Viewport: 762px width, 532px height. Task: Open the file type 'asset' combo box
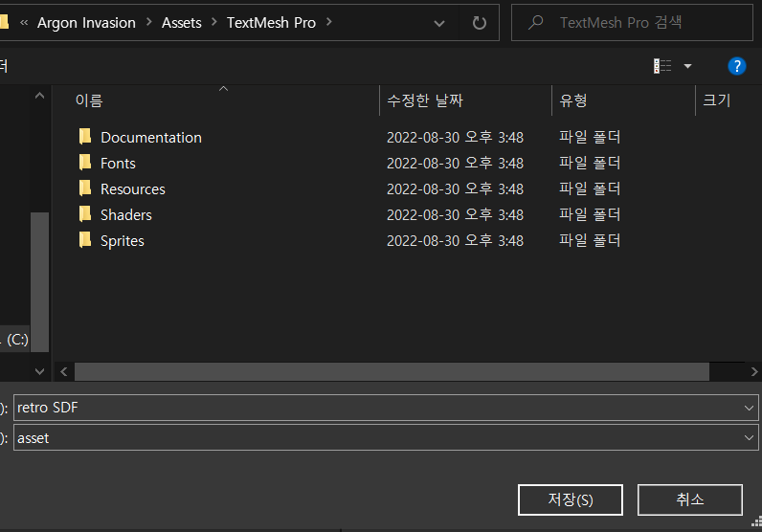pos(386,437)
